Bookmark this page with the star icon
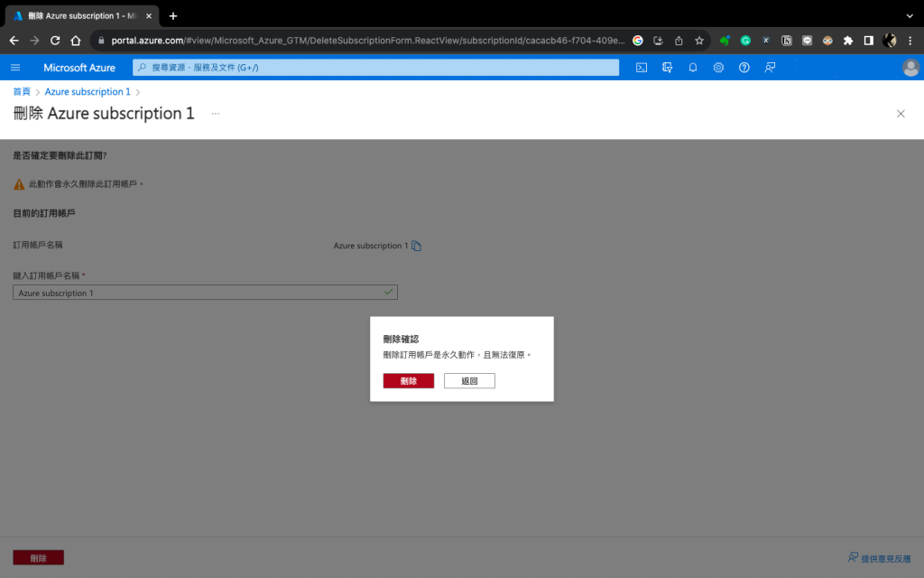 pyautogui.click(x=699, y=41)
